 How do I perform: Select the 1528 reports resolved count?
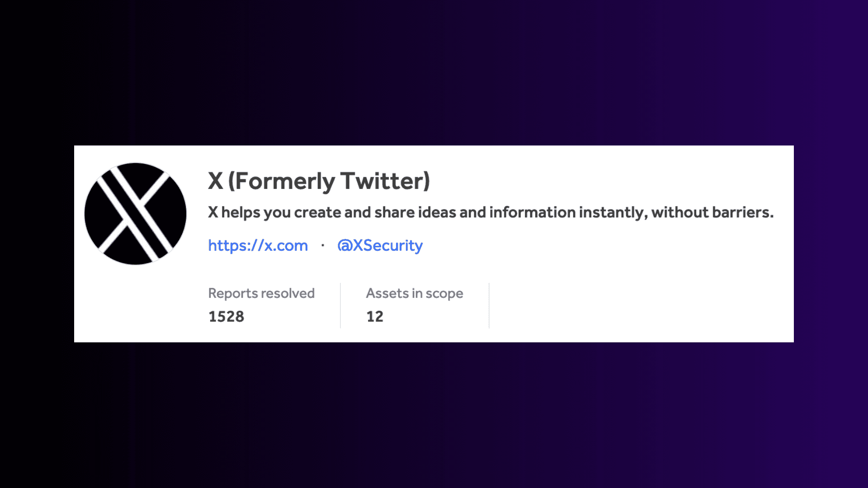(x=226, y=316)
